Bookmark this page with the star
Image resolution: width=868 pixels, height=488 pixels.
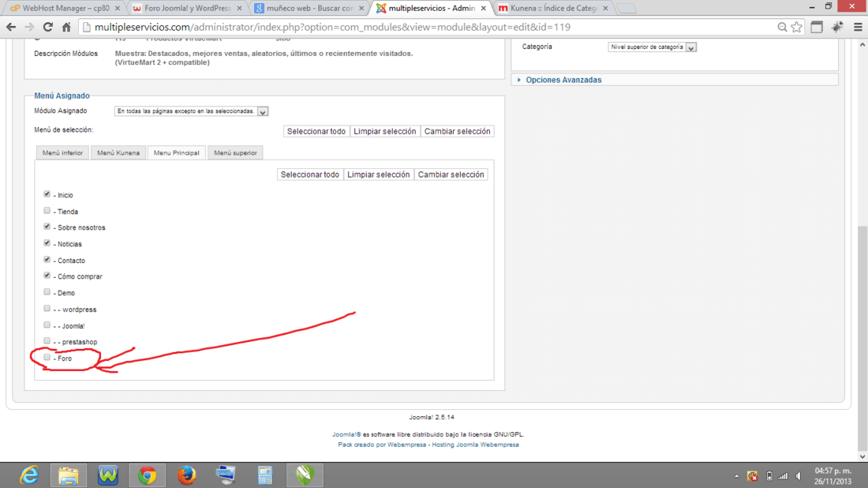pos(797,27)
